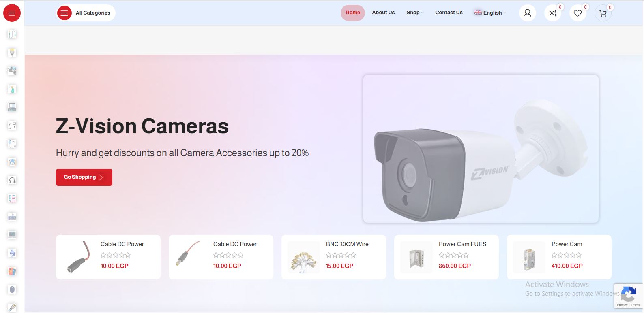Expand the Shop menu dropdown

coord(415,13)
